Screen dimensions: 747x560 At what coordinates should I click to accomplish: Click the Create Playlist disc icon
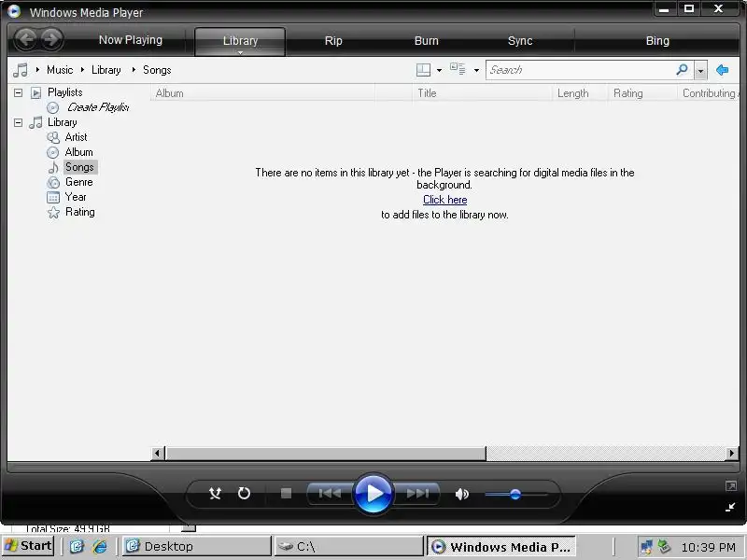(53, 107)
